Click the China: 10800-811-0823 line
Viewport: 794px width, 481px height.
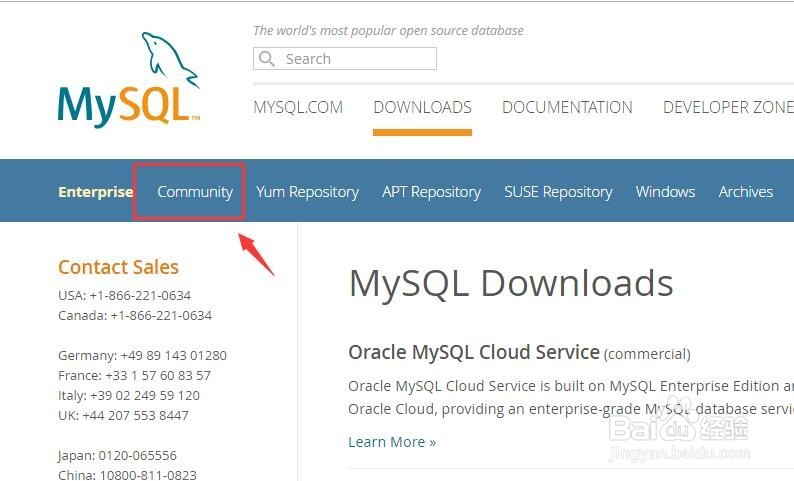tap(127, 475)
